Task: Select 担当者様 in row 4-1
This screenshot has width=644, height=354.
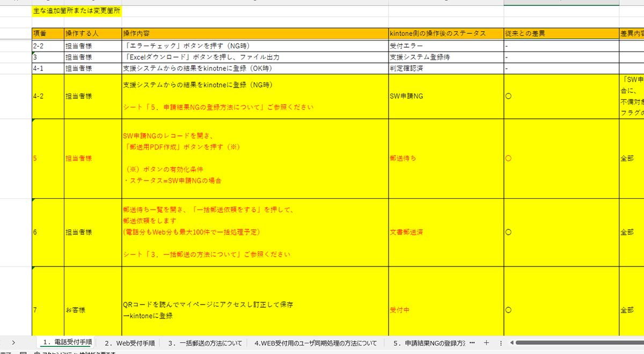Action: click(92, 68)
